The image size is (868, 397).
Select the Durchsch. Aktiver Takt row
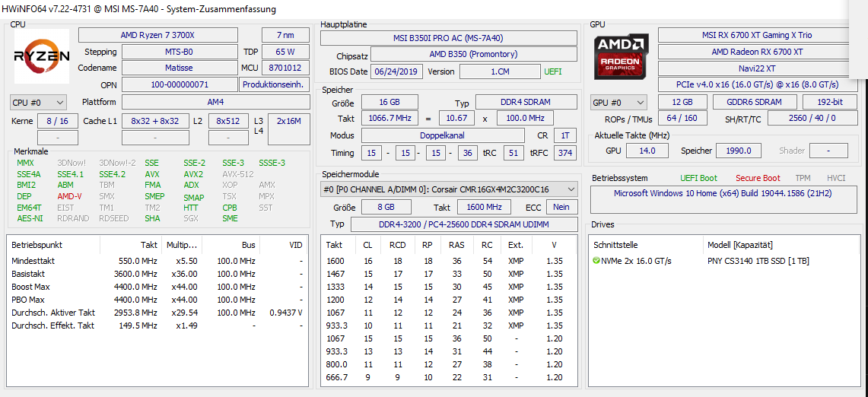[157, 313]
